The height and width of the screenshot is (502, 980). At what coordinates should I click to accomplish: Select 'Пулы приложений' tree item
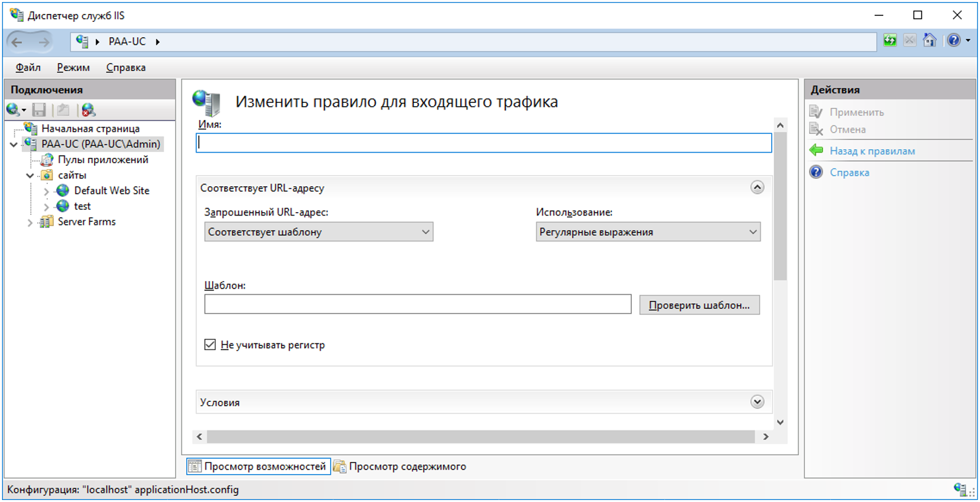pyautogui.click(x=103, y=160)
